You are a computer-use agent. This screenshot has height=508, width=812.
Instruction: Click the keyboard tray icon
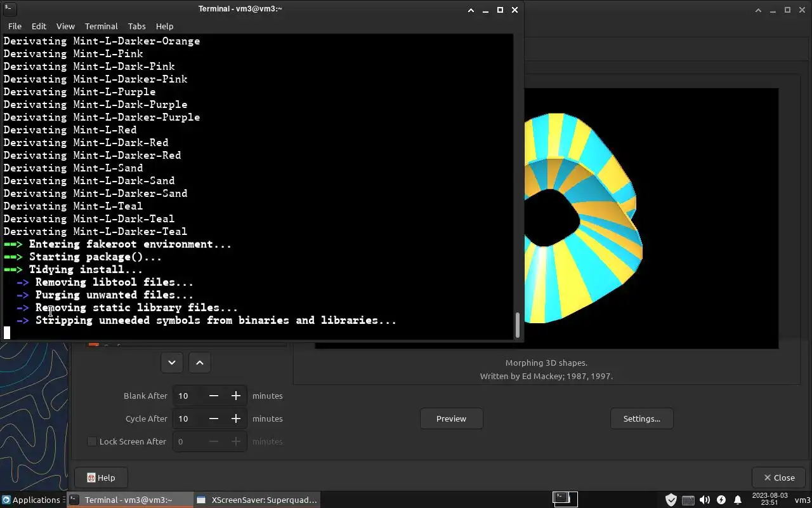coord(688,500)
